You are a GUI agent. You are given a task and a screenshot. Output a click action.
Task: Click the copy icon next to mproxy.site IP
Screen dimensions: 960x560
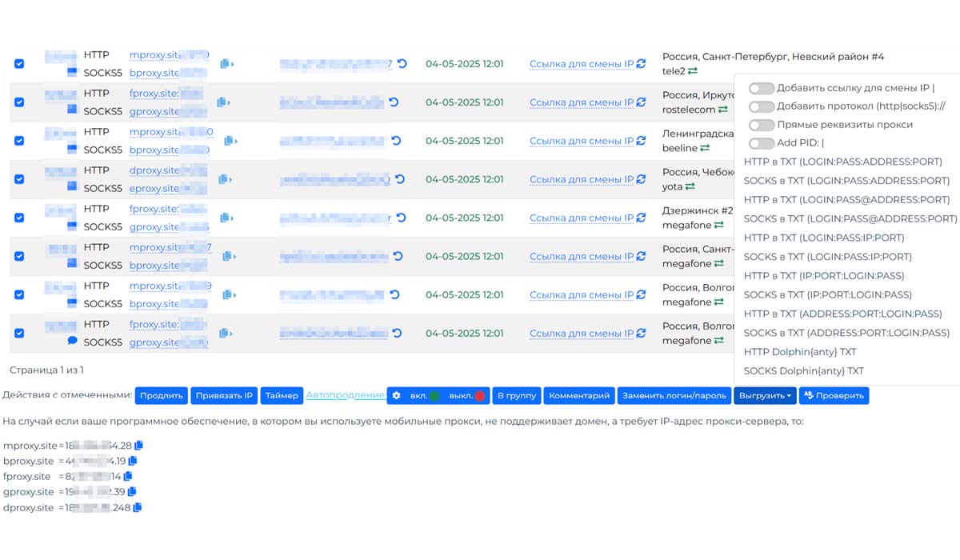coord(139,446)
